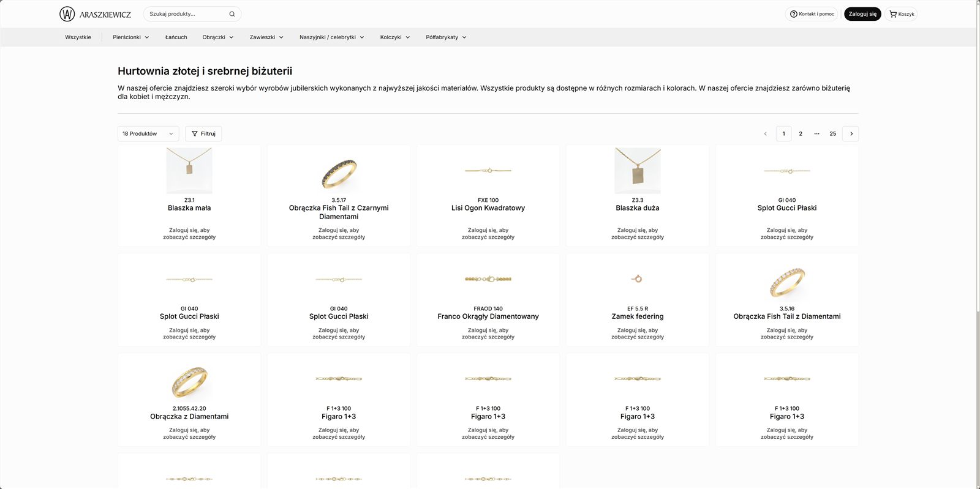
Task: Click the Blaszka mała product title
Action: [x=189, y=208]
